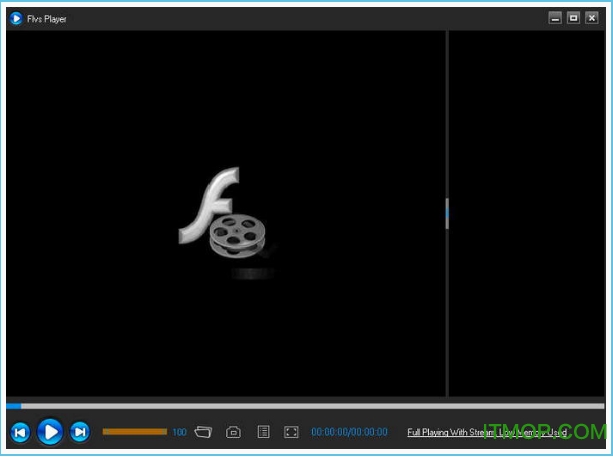Click the Flvs Player app logo icon
Screen dimensions: 613x457
(16, 18)
